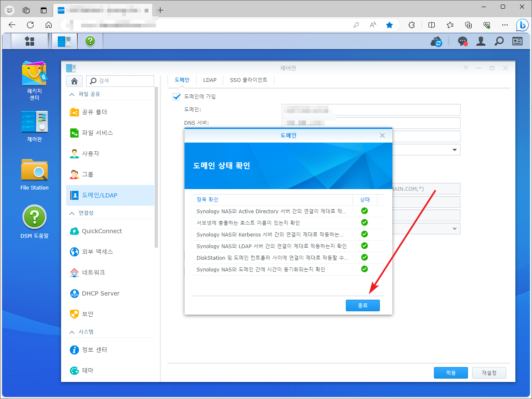Viewport: 532px width, 399px height.
Task: Click the browser favorites star icon
Action: [x=389, y=25]
